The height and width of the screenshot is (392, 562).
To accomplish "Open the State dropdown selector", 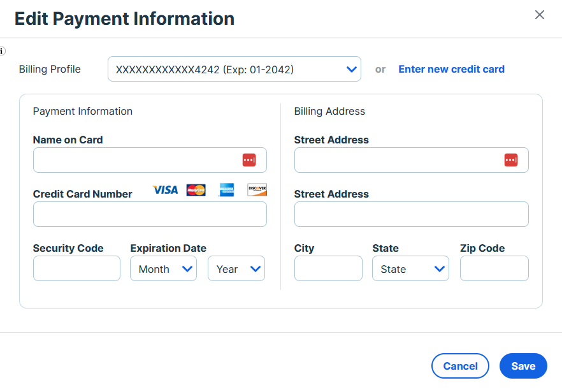I will 410,269.
